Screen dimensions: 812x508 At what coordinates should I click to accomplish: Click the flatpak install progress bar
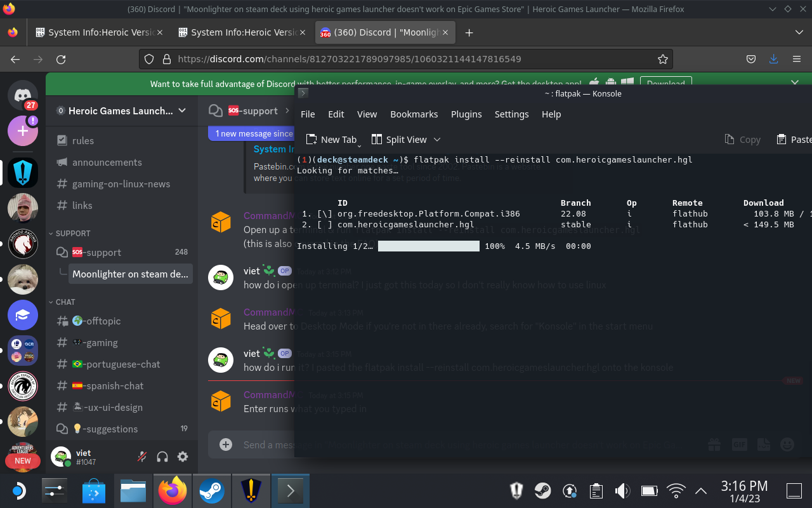point(428,246)
